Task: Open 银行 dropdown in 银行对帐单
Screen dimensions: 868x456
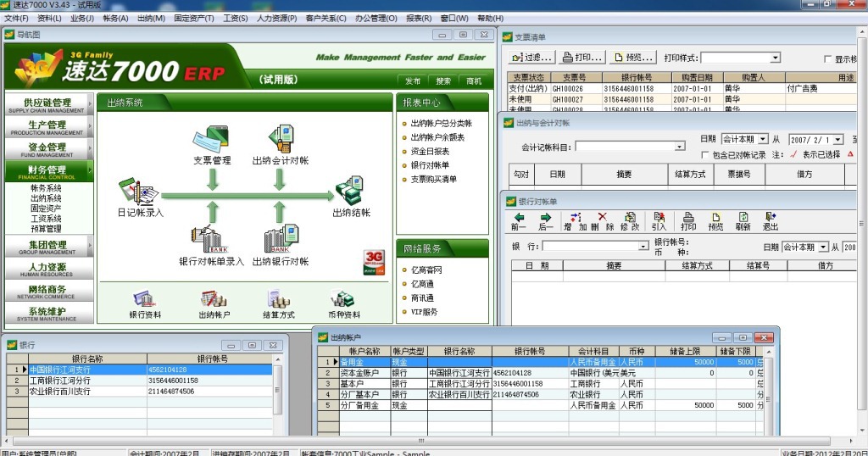Action: [x=643, y=246]
